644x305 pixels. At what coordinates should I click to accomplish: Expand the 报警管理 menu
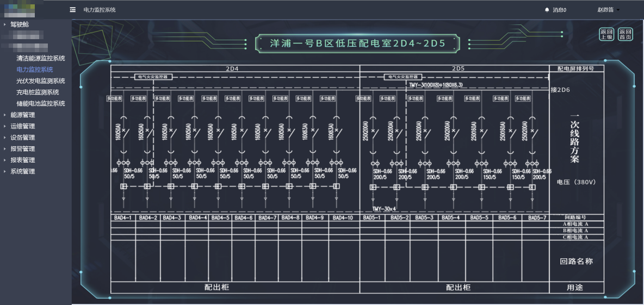[x=23, y=149]
